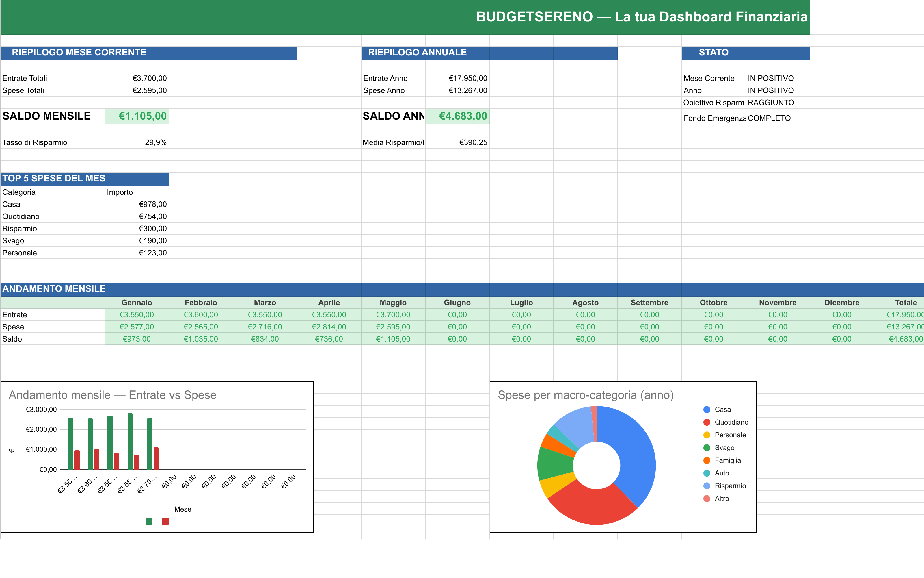The height and width of the screenshot is (578, 924).
Task: Click the Tasso di Risparmio 29,9% cell
Action: click(137, 142)
